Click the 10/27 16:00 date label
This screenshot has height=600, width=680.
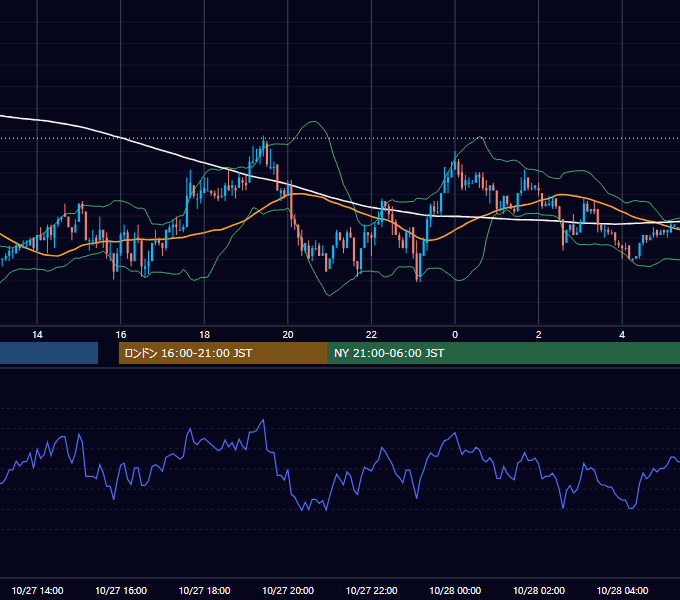click(x=121, y=590)
